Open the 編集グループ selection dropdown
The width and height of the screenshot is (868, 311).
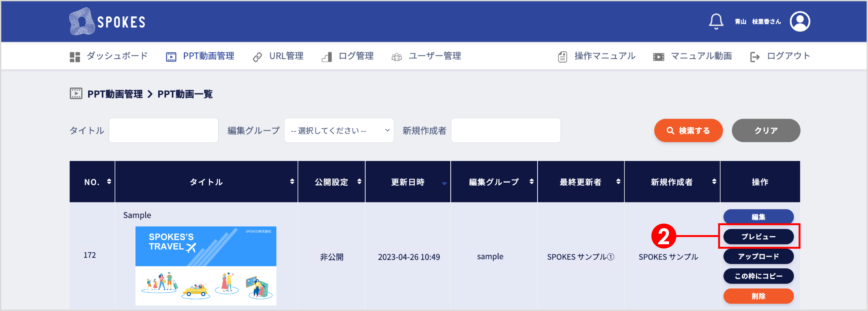point(339,130)
